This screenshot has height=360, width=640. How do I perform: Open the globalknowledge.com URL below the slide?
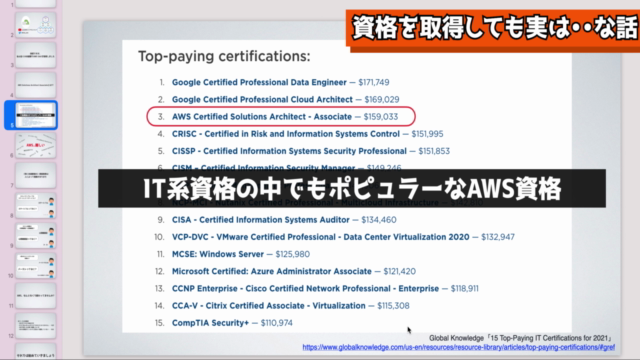(458, 347)
